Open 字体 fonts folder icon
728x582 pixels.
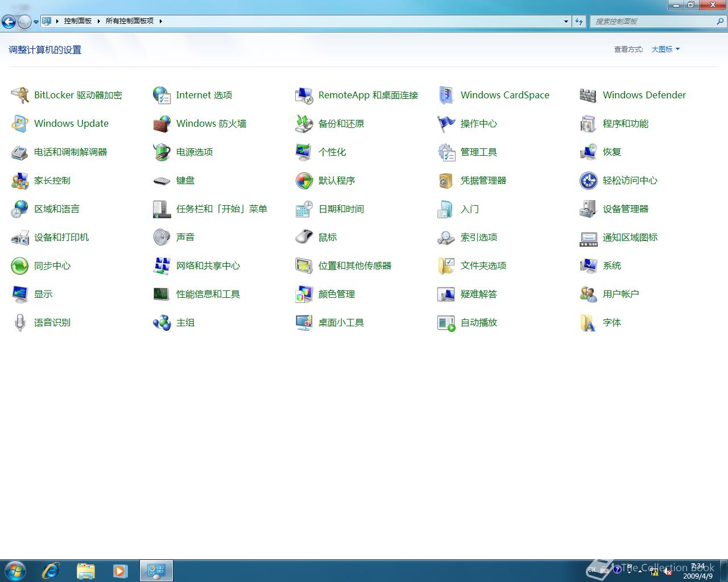589,322
